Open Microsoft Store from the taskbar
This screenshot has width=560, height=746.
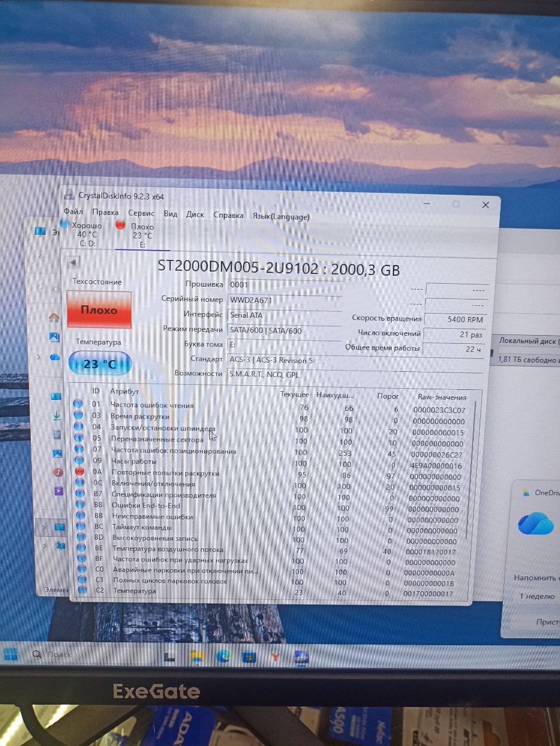(x=249, y=657)
